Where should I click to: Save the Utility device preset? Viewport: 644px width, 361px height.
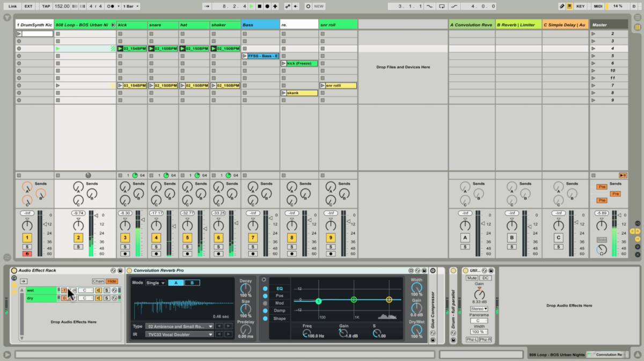coord(491,270)
